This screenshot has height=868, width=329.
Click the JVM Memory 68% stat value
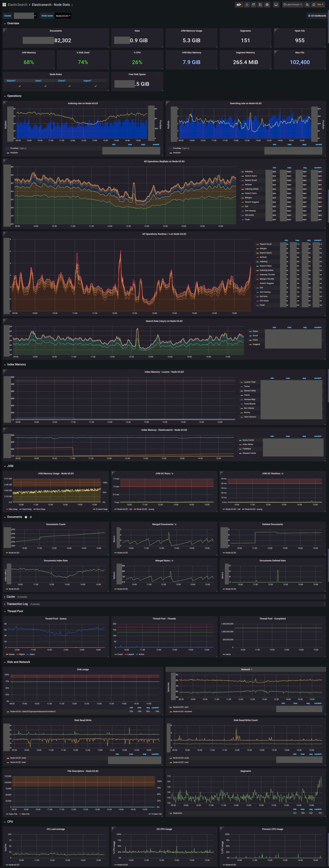(29, 62)
